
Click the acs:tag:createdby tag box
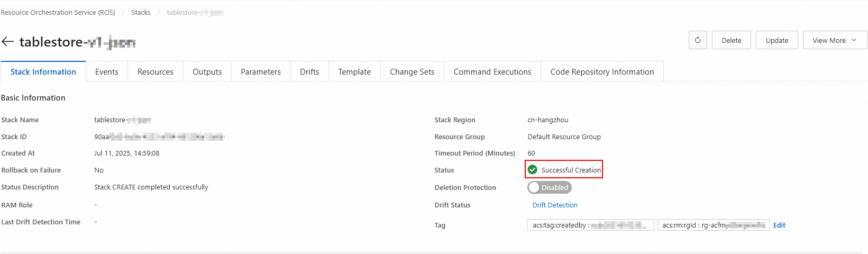click(x=590, y=225)
